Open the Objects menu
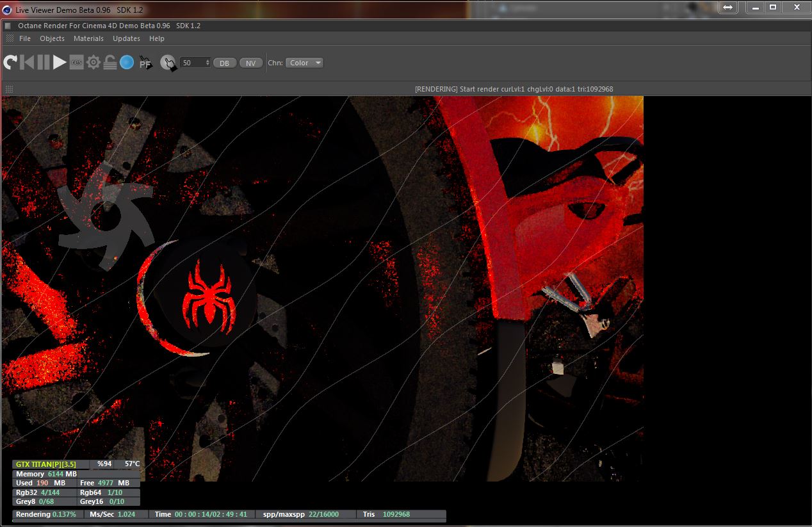This screenshot has height=527, width=812. click(x=52, y=38)
